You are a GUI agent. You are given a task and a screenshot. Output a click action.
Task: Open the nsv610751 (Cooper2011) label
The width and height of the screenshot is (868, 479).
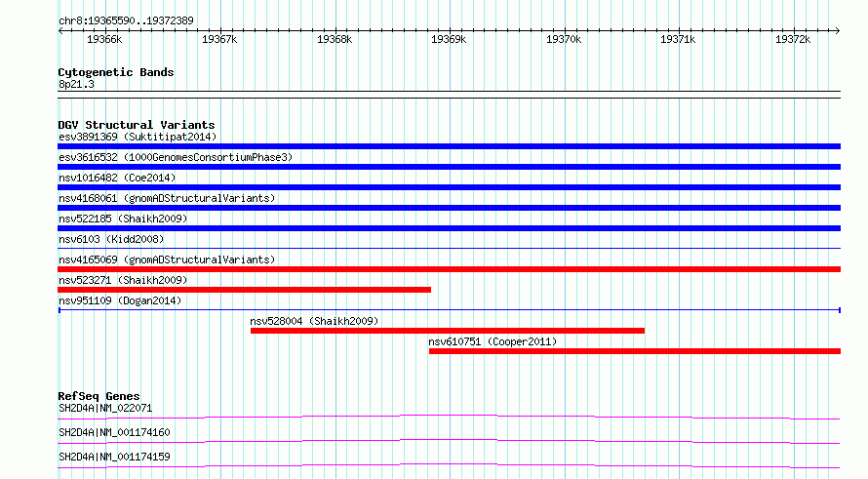pos(493,341)
